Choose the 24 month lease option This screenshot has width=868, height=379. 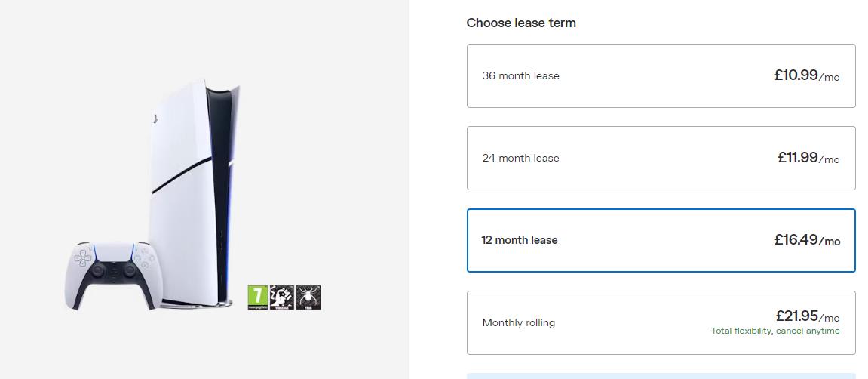(661, 158)
